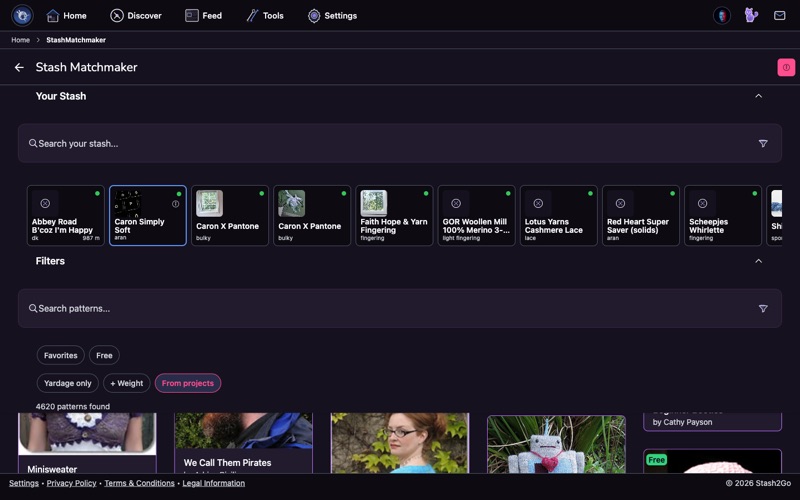Image resolution: width=800 pixels, height=500 pixels.
Task: Open the Privacy Policy link
Action: pyautogui.click(x=71, y=483)
